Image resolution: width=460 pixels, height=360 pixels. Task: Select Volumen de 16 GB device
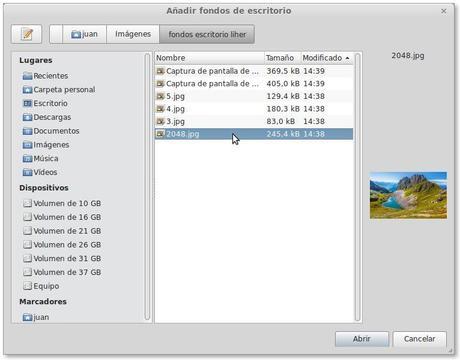[62, 217]
